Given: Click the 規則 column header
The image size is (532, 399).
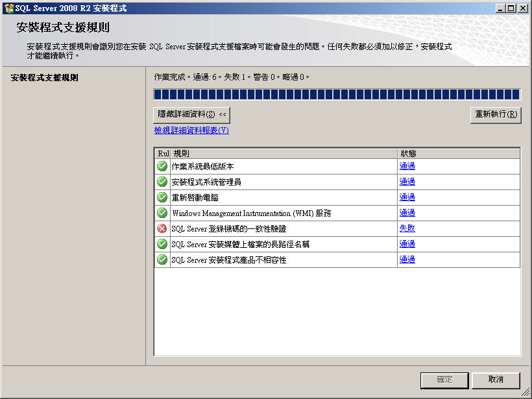Looking at the screenshot, I should point(284,154).
